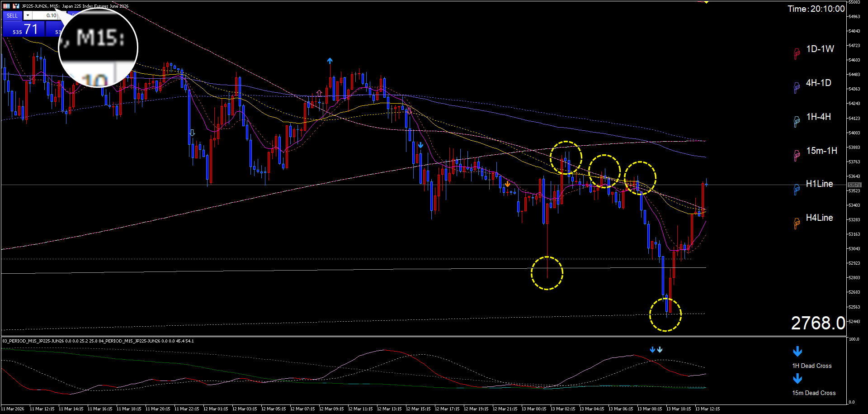Click the purple hand icon beside 4H-1D

(x=797, y=87)
